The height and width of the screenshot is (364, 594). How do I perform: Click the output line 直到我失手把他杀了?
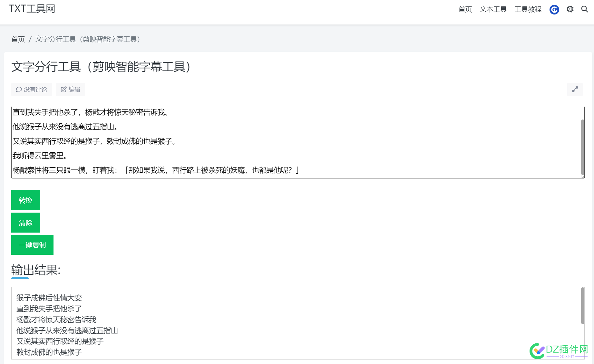[x=49, y=309]
